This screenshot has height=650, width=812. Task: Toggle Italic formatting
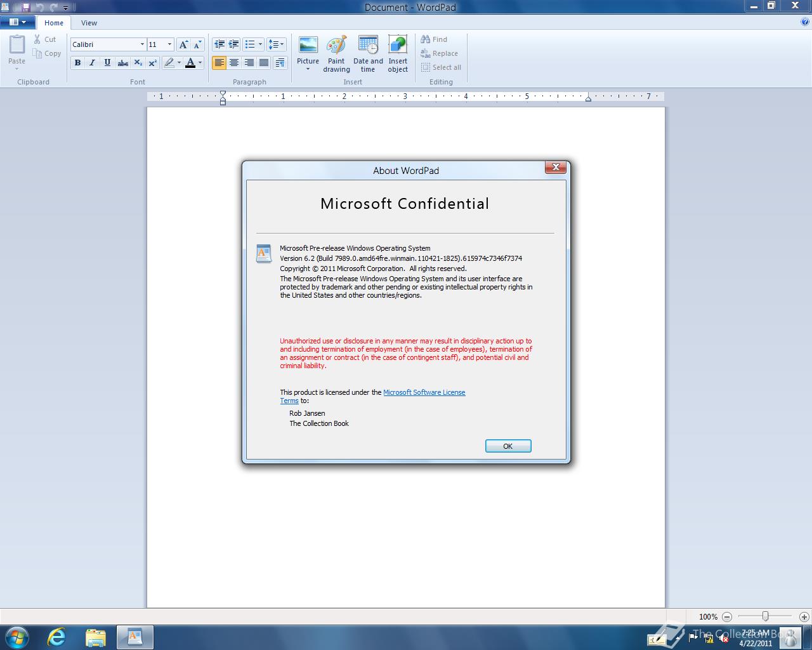pyautogui.click(x=92, y=62)
